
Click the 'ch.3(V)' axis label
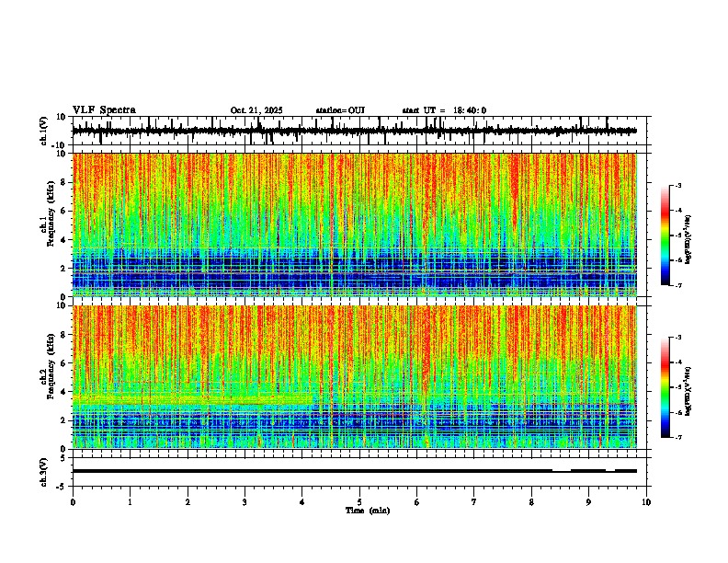[x=44, y=472]
